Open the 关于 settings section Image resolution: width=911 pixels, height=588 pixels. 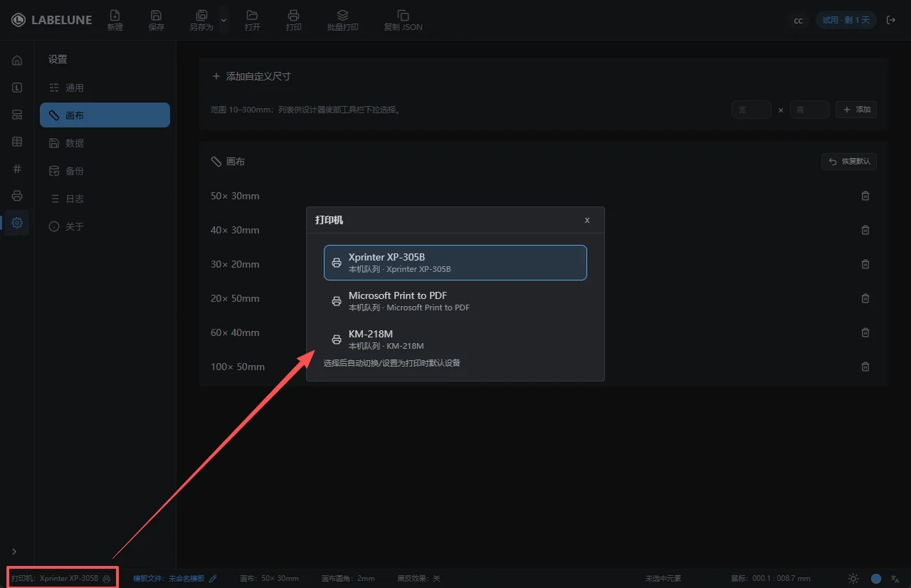105,226
